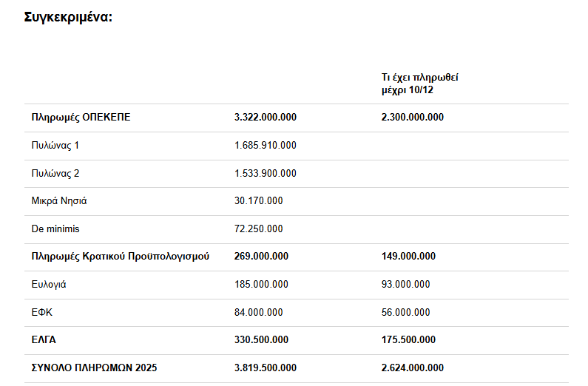Click the 72.250.000 value

coord(258,229)
